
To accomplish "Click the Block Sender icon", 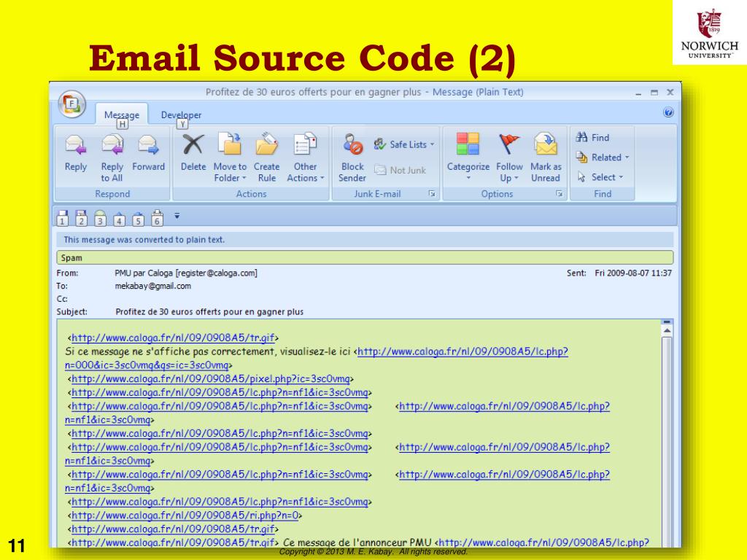I will [x=353, y=144].
